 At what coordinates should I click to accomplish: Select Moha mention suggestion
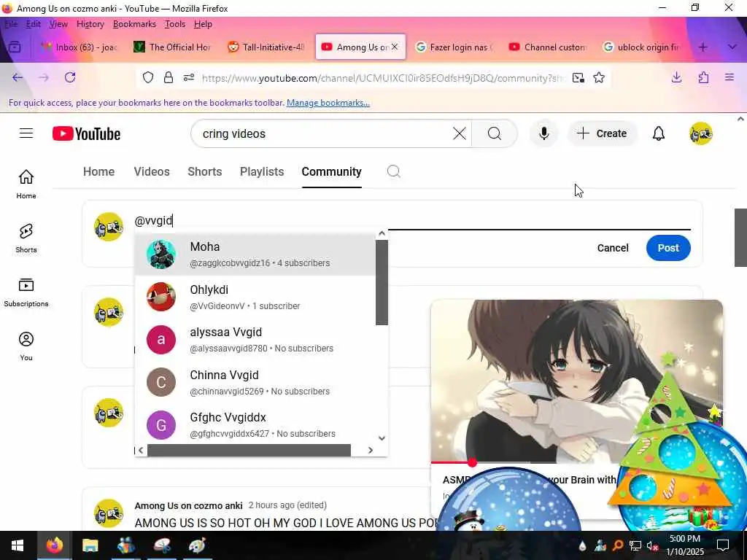tap(255, 254)
